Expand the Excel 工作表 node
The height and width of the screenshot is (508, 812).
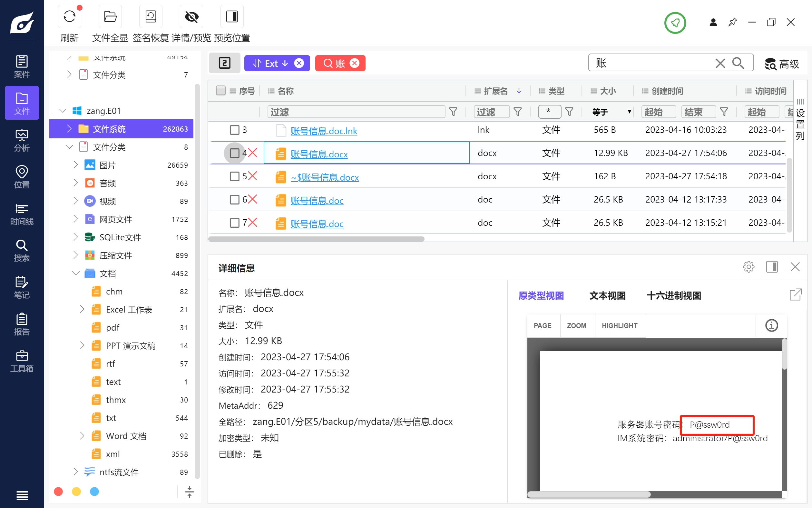tap(82, 309)
